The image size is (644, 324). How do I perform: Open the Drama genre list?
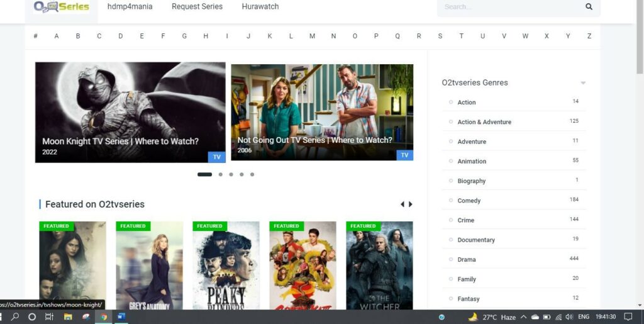467,260
